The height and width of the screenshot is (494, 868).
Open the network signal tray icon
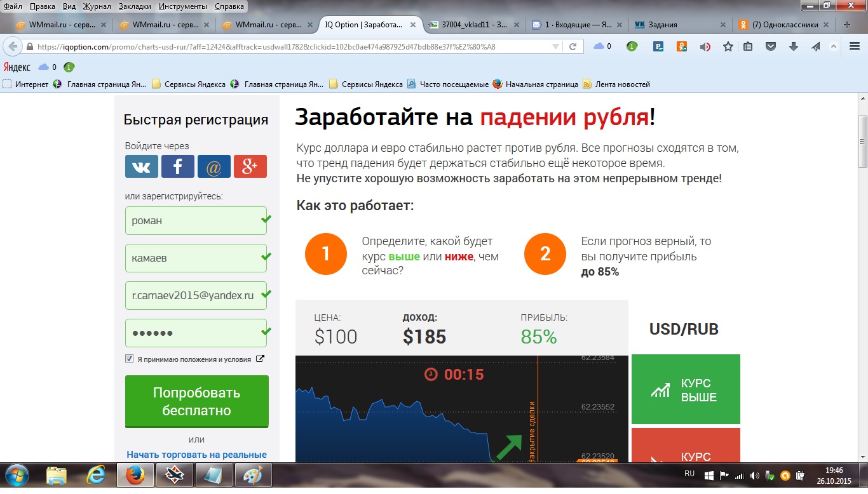(x=739, y=475)
